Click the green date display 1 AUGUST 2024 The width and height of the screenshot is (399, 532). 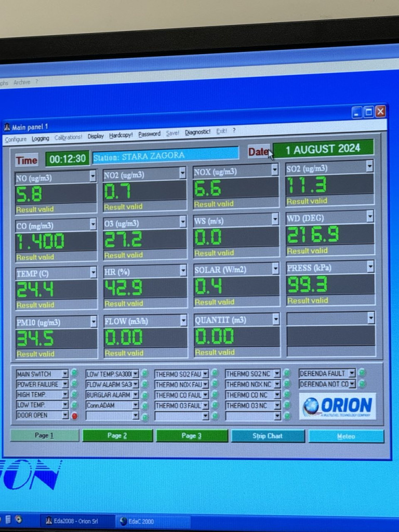[x=323, y=149]
